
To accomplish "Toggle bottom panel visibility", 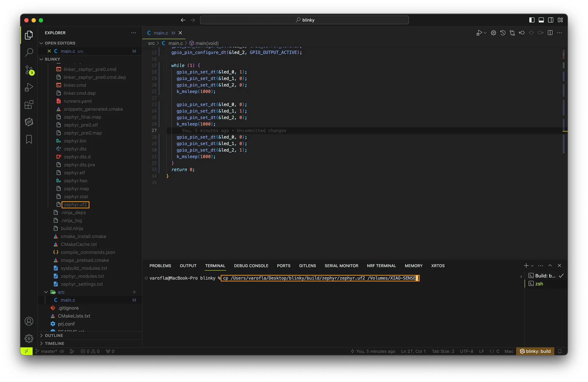I will pos(541,20).
